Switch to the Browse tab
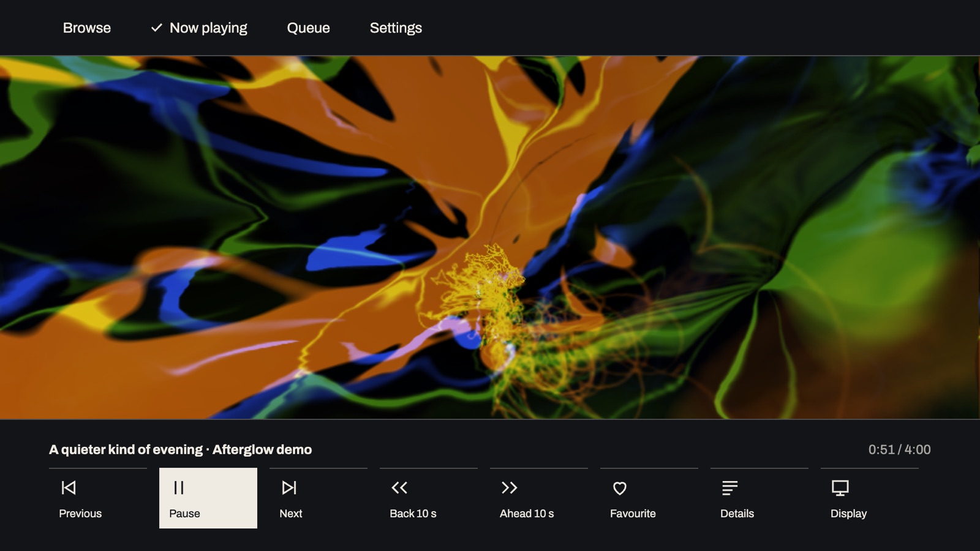 tap(87, 28)
